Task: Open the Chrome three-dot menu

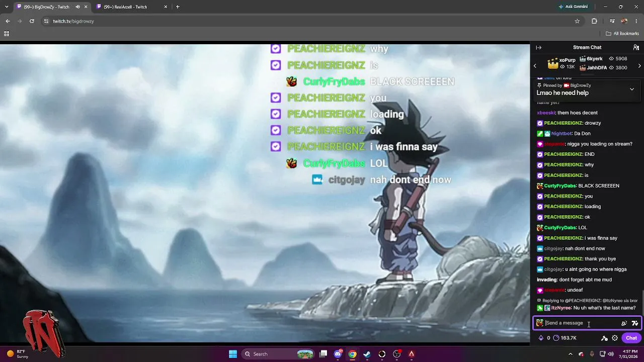Action: click(x=636, y=21)
